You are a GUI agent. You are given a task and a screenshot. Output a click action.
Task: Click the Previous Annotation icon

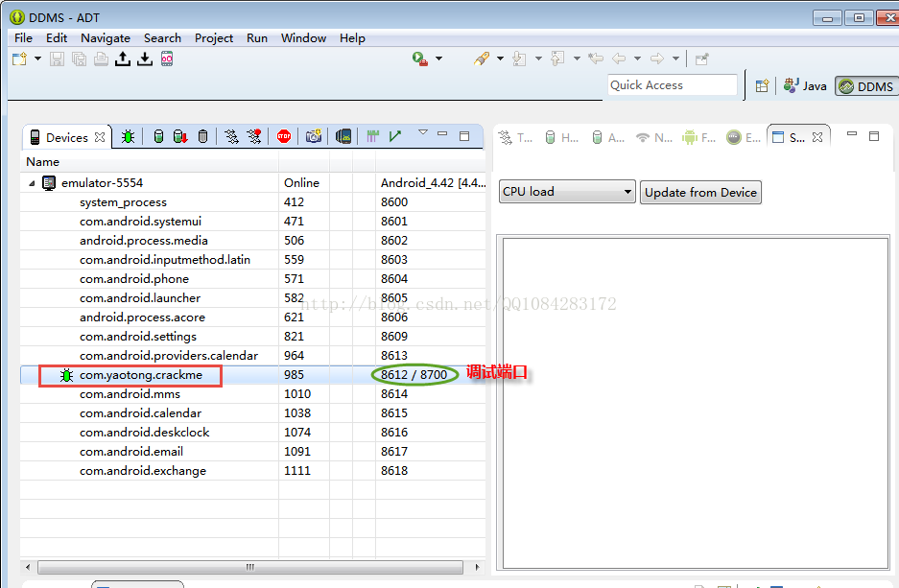click(557, 59)
